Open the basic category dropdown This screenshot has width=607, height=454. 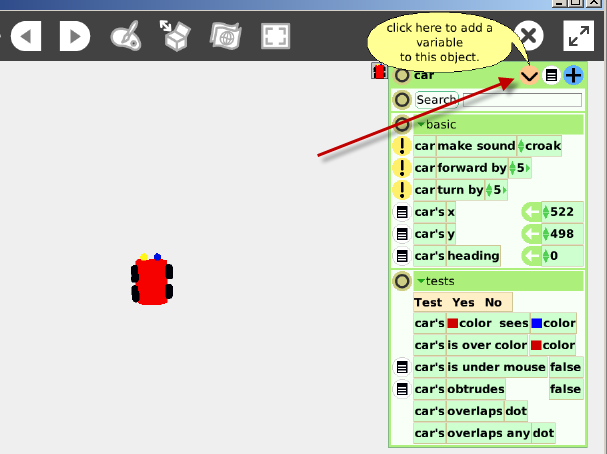pyautogui.click(x=421, y=124)
